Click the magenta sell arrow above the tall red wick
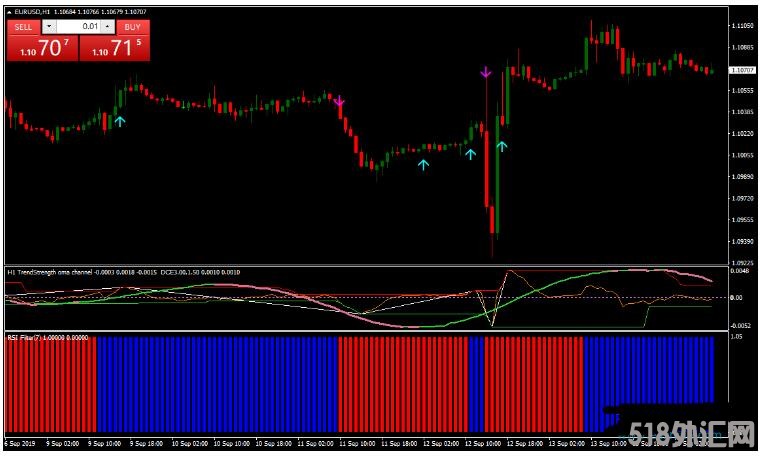Viewport: 762px width, 458px height. [485, 72]
